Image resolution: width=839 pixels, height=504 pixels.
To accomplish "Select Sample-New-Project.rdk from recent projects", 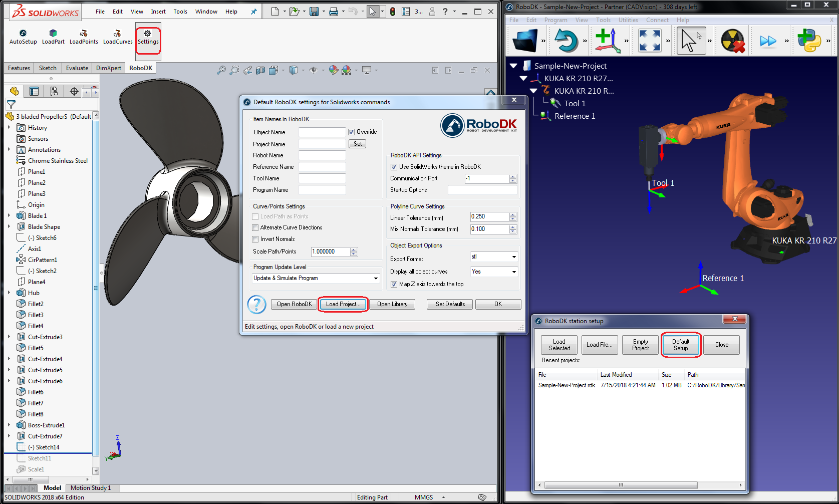I will pyautogui.click(x=567, y=385).
